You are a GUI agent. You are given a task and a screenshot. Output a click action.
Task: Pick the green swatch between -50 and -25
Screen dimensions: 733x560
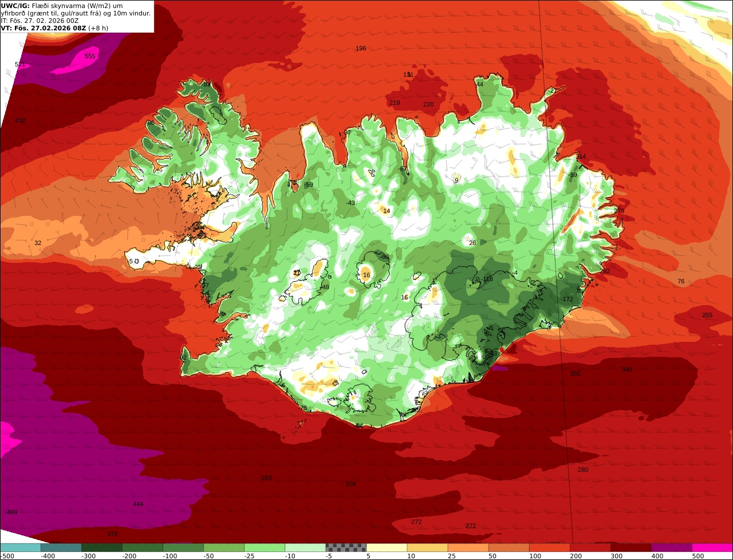click(224, 547)
